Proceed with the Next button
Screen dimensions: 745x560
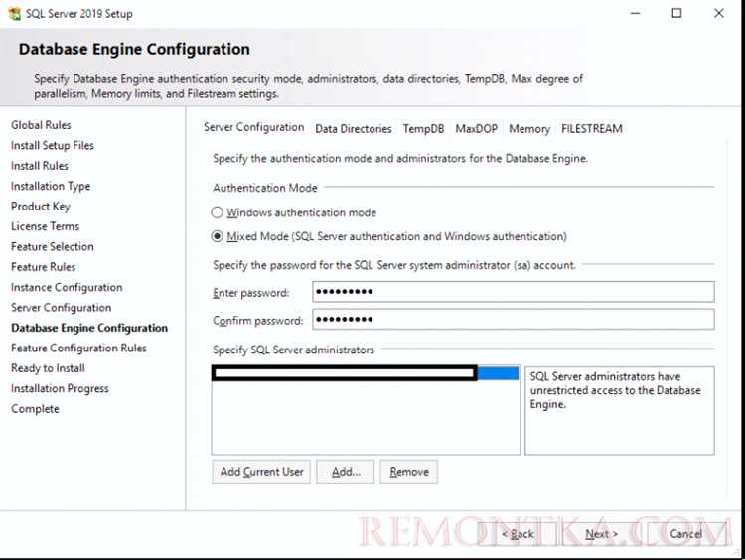(x=602, y=534)
